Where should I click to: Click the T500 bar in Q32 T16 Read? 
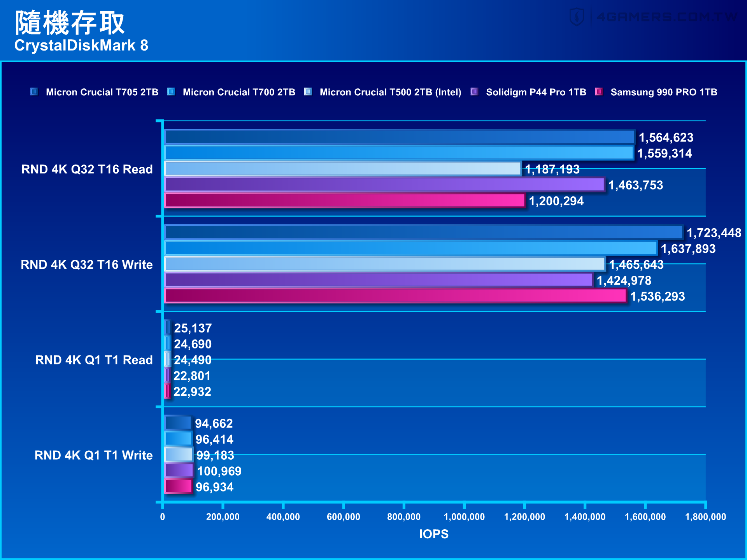coord(343,169)
